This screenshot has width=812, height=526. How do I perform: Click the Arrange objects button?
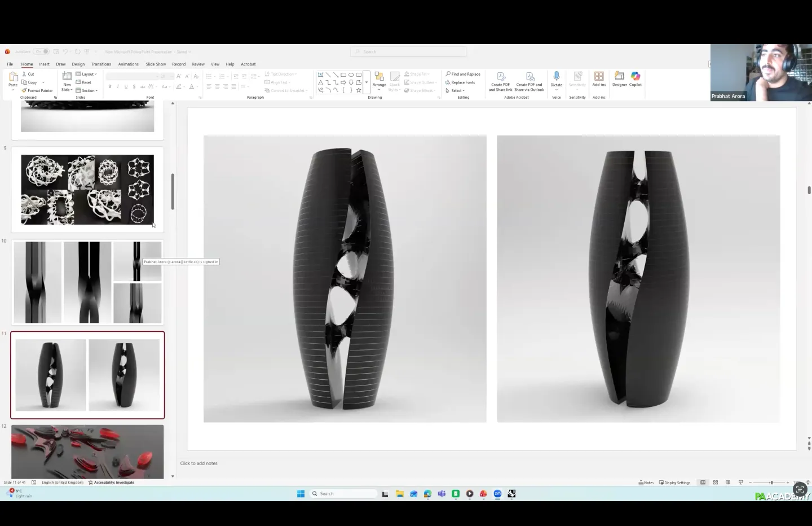point(379,79)
